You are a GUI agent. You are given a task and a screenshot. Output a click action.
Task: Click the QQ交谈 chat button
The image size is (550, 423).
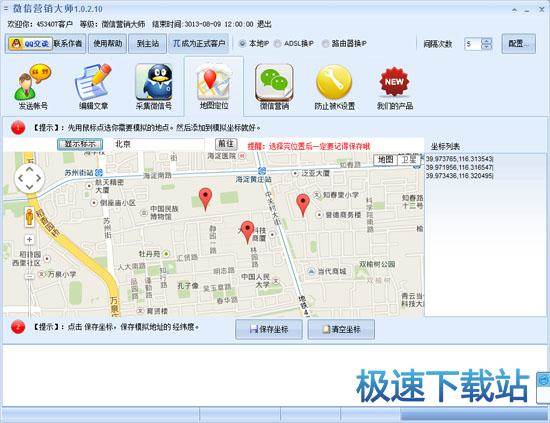tap(30, 44)
